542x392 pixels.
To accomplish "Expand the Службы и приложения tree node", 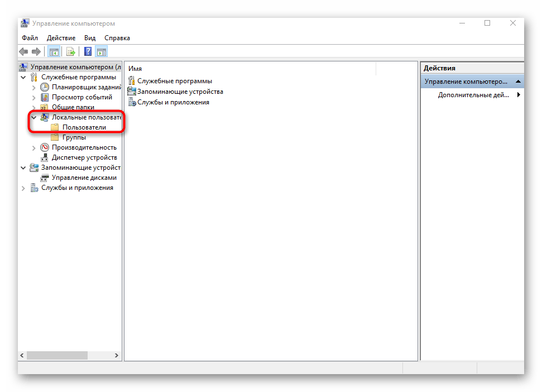I will click(x=23, y=188).
